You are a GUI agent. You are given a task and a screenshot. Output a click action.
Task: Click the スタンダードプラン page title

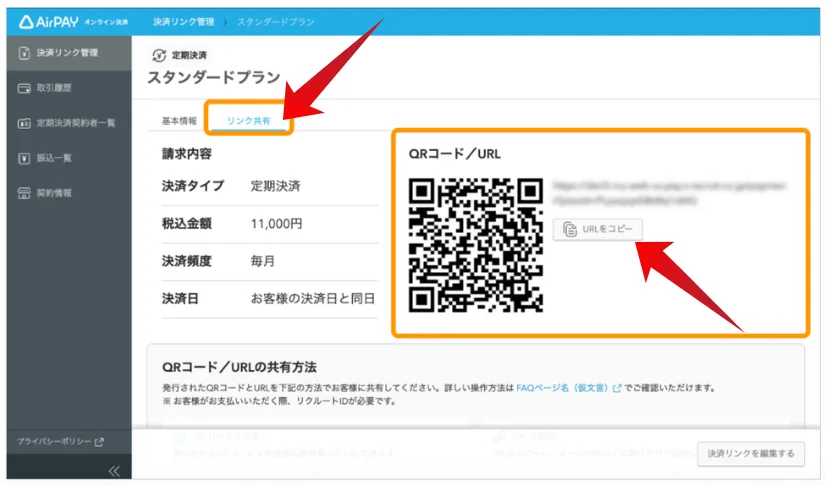(213, 77)
